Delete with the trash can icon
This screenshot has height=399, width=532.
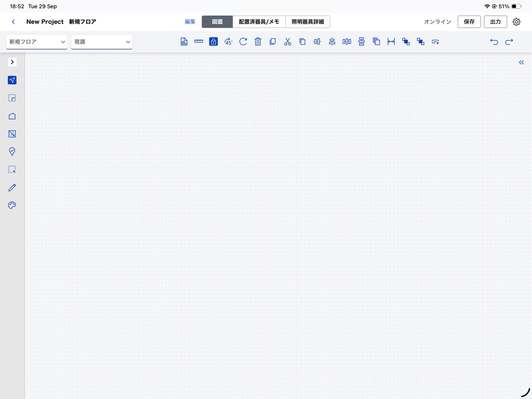[x=258, y=42]
